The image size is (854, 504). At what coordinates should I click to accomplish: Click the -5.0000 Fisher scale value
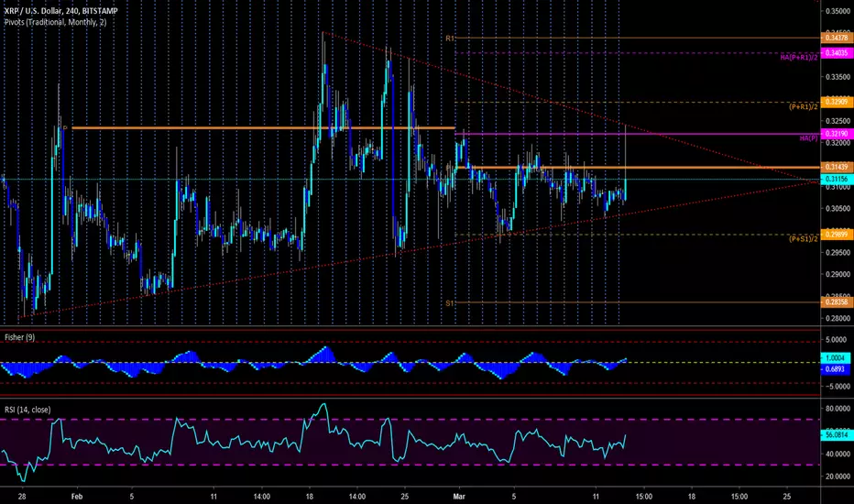838,387
